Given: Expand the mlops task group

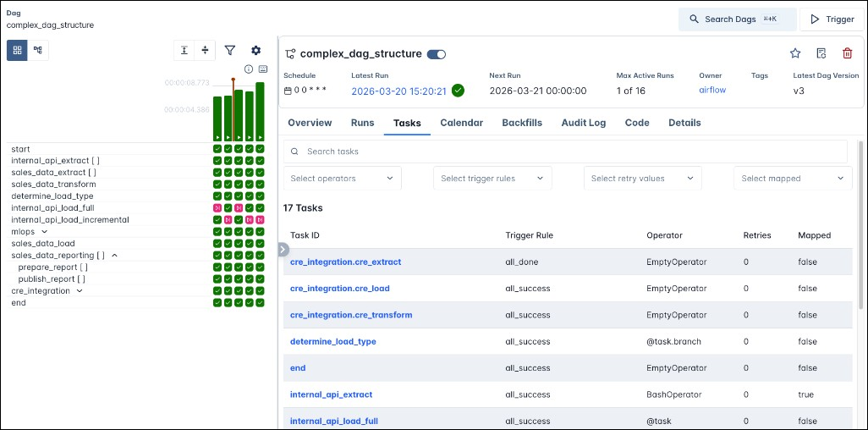Looking at the screenshot, I should (45, 231).
